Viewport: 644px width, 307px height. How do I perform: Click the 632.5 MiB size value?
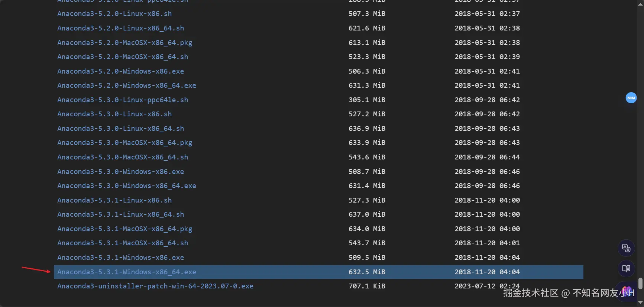tap(367, 272)
